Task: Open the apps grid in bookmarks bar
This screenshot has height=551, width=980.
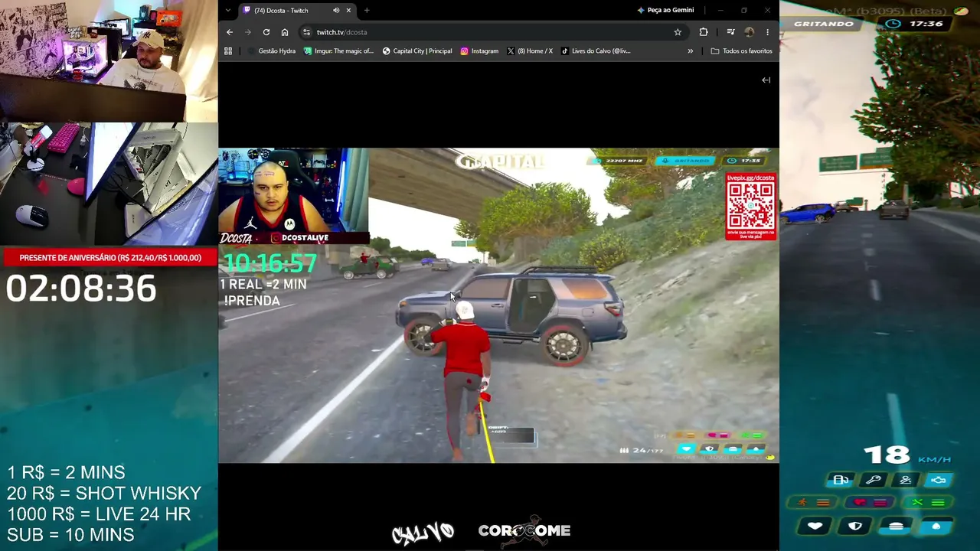Action: (227, 51)
